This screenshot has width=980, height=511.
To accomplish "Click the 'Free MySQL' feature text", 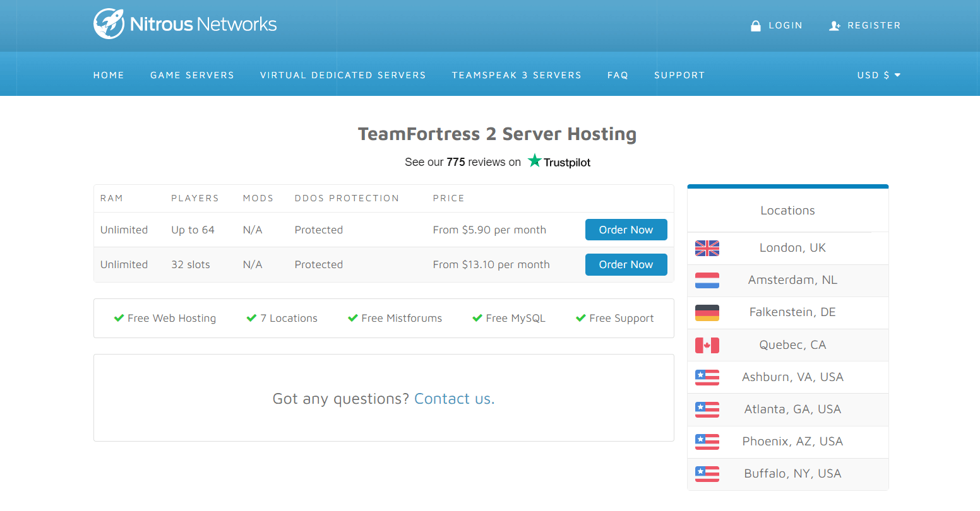I will [515, 318].
